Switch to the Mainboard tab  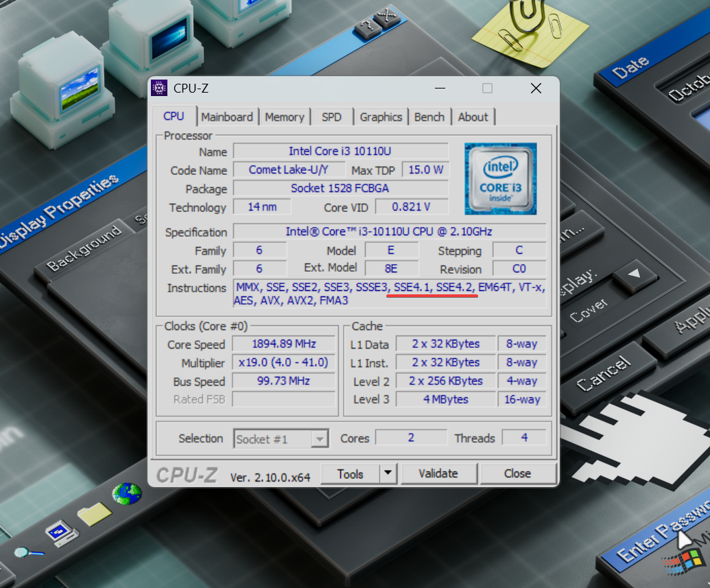click(x=228, y=117)
